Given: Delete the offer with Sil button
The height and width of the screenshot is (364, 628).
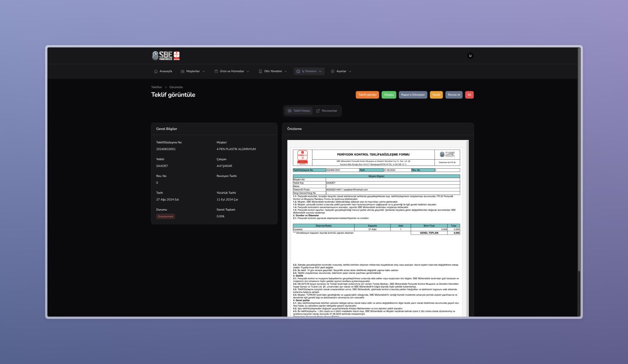Looking at the screenshot, I should 469,95.
